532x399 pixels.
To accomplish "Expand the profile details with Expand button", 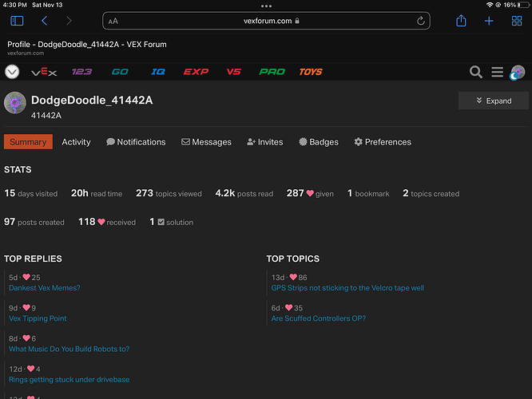I will [493, 101].
